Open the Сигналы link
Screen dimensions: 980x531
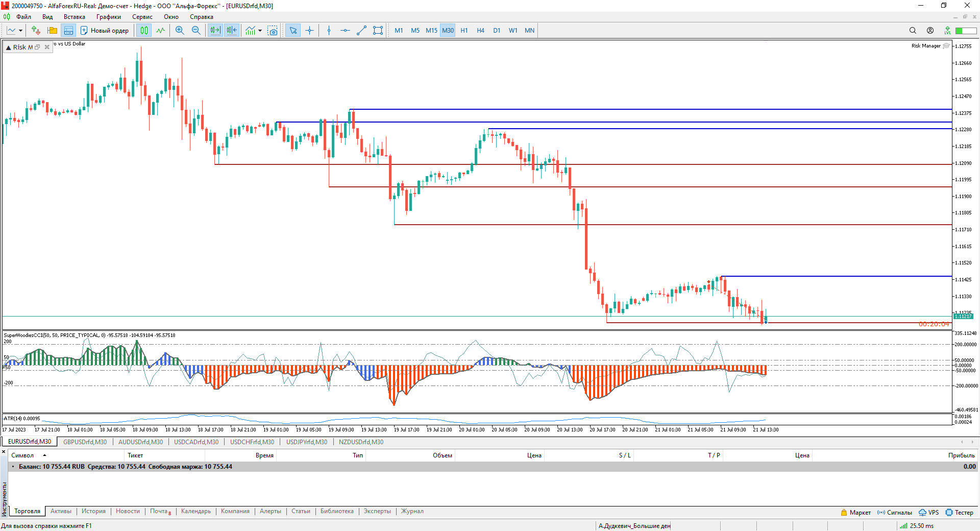894,513
